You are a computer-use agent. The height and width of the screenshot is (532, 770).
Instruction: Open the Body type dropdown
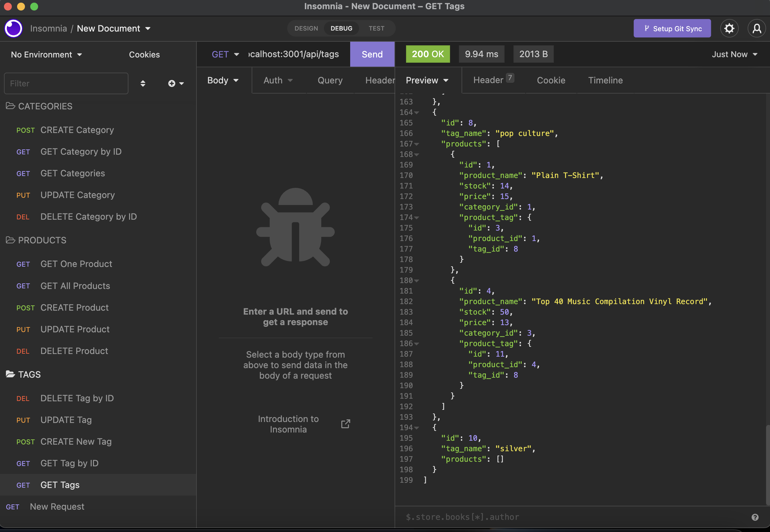click(x=223, y=80)
